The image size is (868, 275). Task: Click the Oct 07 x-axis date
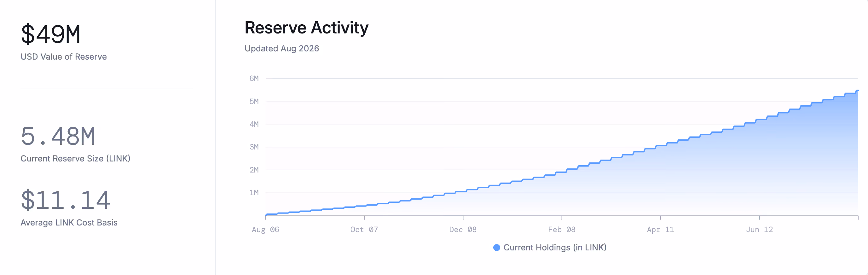click(x=364, y=230)
